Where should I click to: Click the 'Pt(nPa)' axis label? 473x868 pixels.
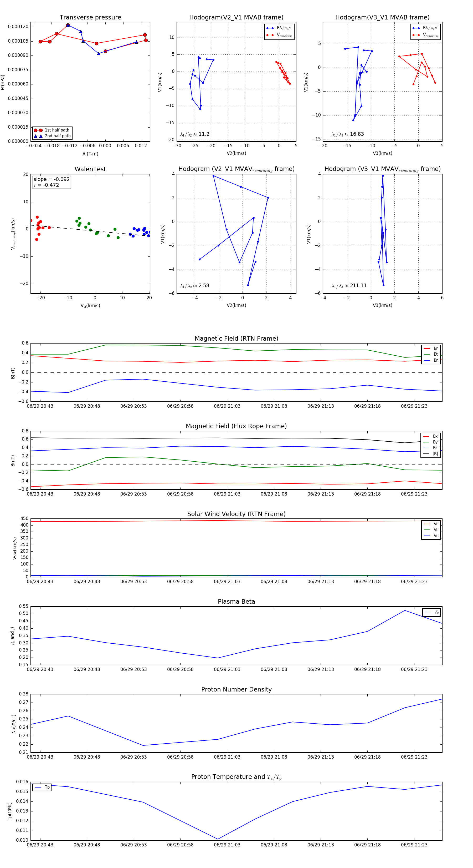(3, 82)
